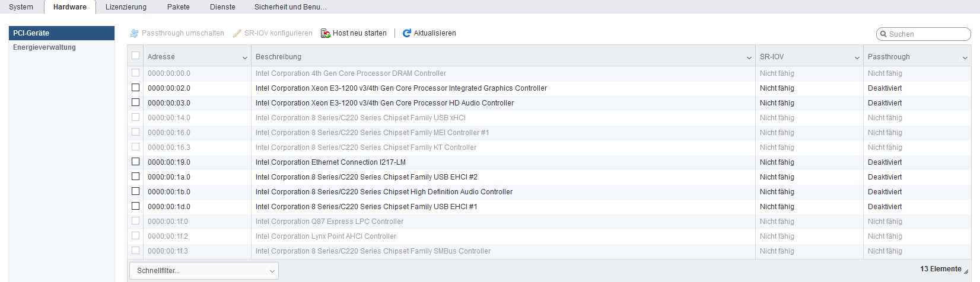The width and height of the screenshot is (980, 282).
Task: Open the Beschreibung column dropdown arrow
Action: click(x=749, y=57)
